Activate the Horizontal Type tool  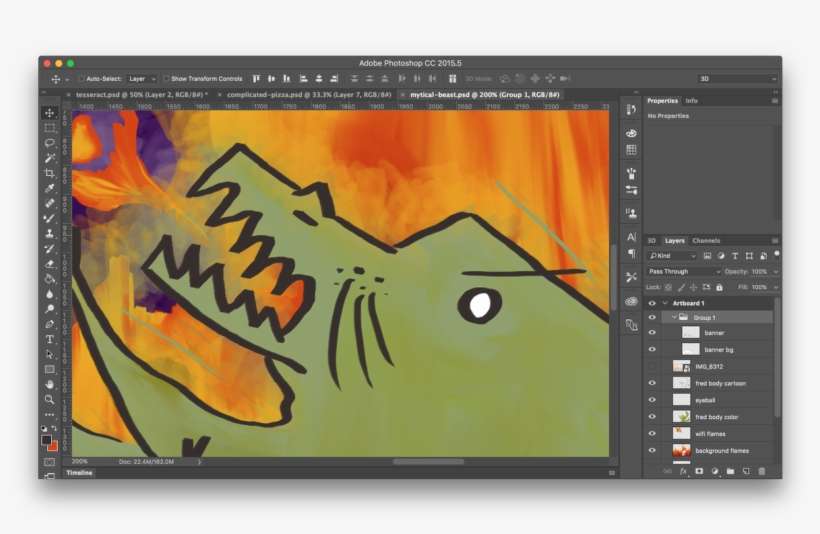(49, 339)
